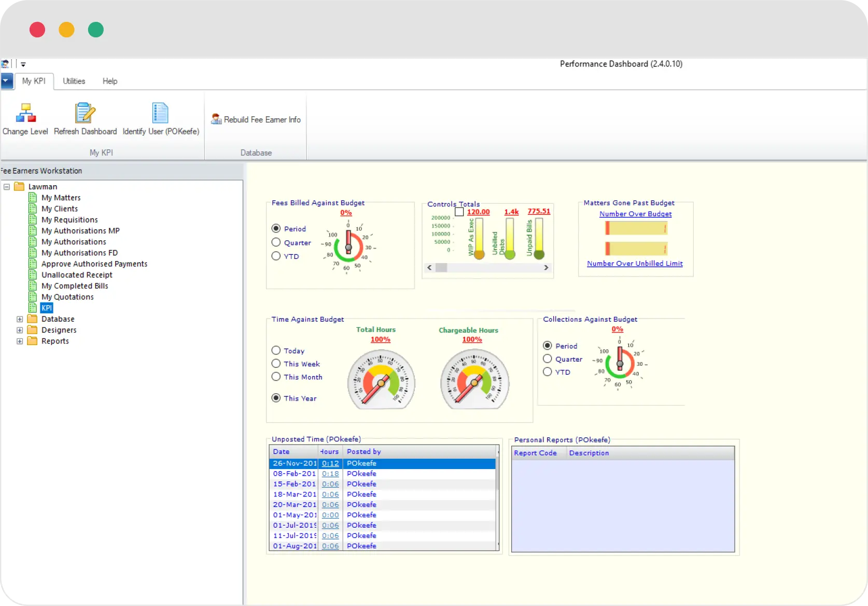
Task: Click the My Clients document icon
Action: (x=33, y=209)
